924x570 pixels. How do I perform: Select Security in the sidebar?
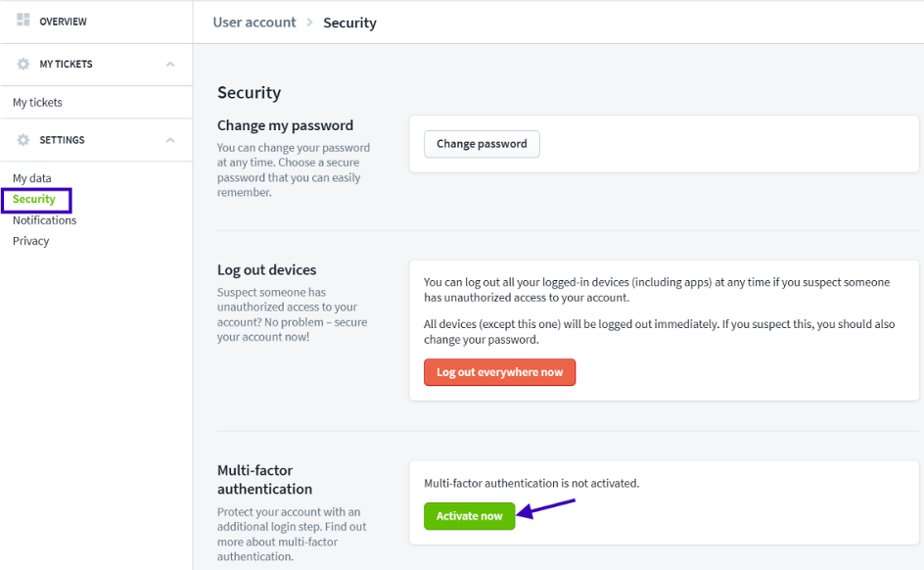coord(34,199)
